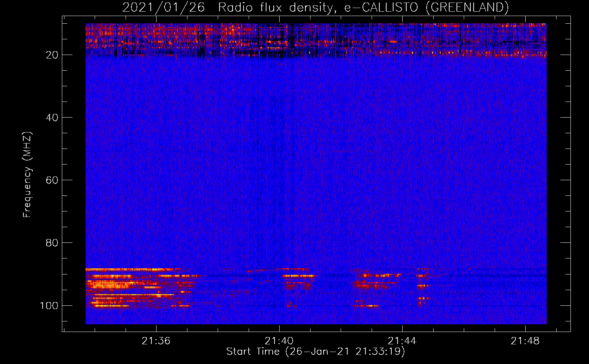Click the frequency tick label 60

coord(52,180)
